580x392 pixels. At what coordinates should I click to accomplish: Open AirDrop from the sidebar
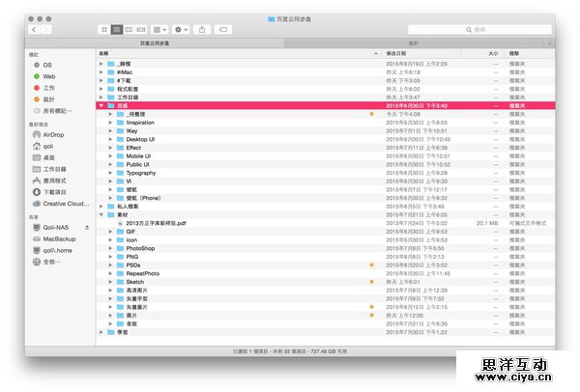tap(53, 134)
